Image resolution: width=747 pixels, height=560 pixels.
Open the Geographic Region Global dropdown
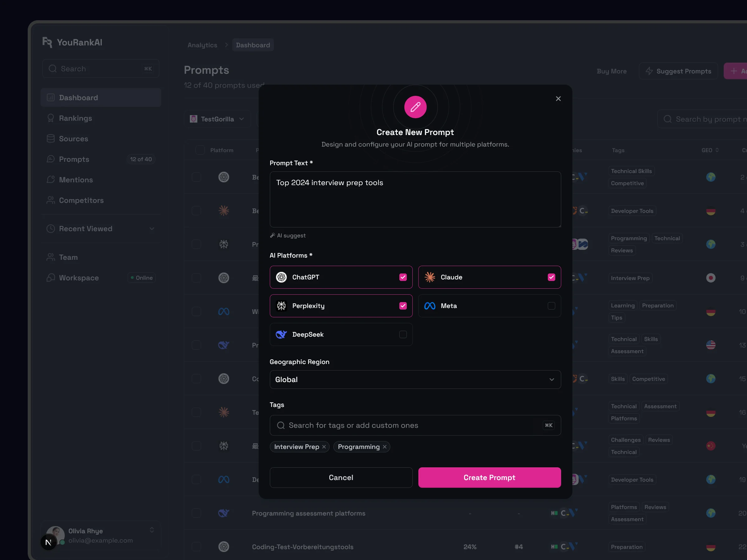pyautogui.click(x=415, y=380)
